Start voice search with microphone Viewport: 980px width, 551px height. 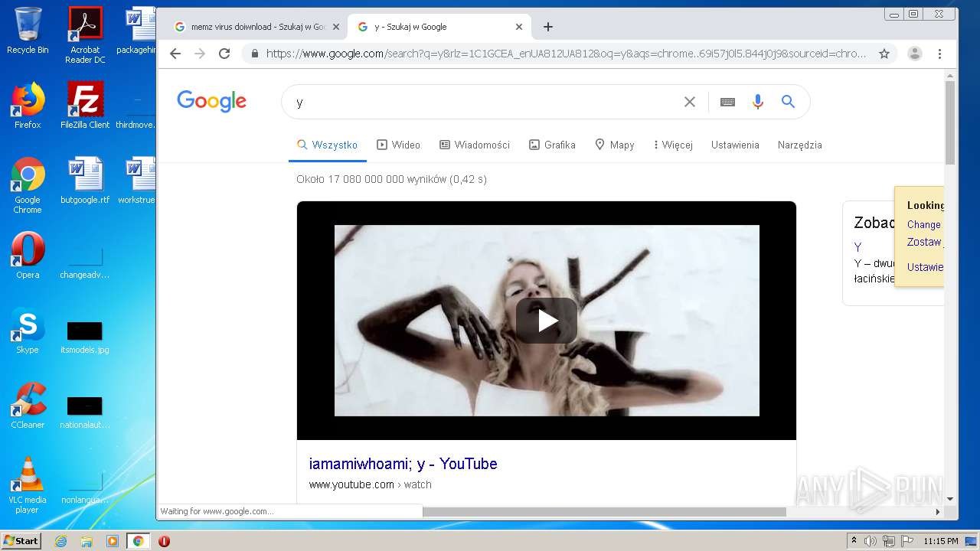758,102
